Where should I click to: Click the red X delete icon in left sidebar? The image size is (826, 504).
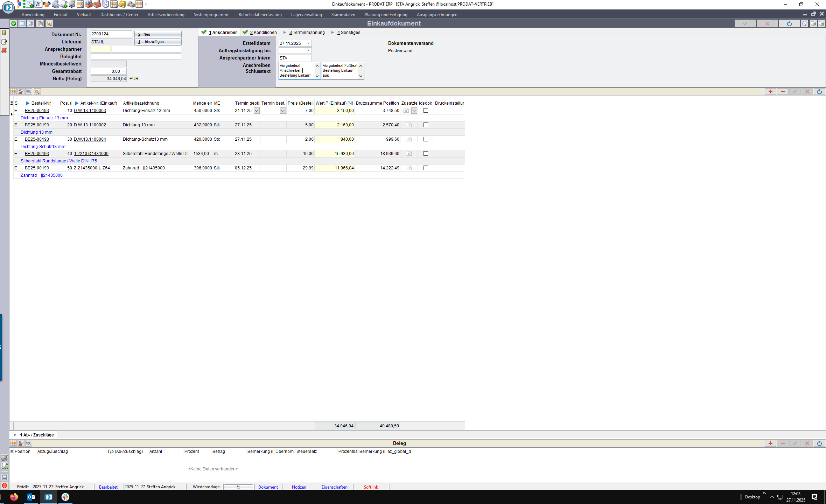click(x=4, y=50)
